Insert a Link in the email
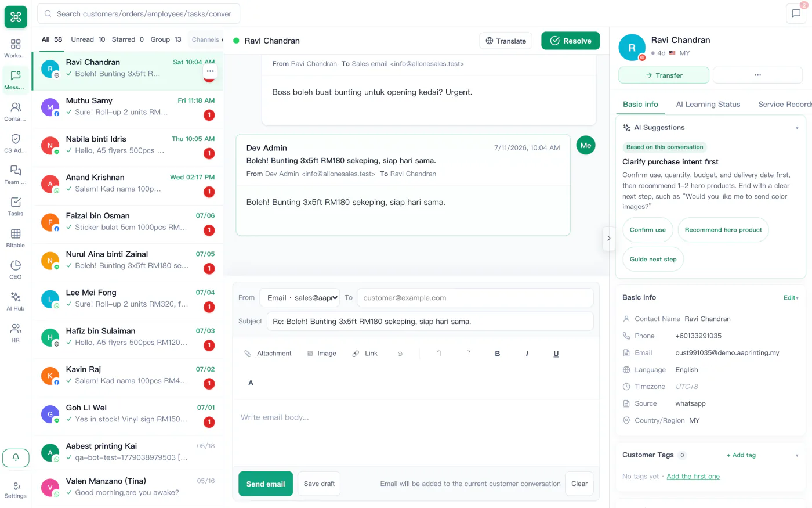Screen dimensions: 812x508 point(365,354)
